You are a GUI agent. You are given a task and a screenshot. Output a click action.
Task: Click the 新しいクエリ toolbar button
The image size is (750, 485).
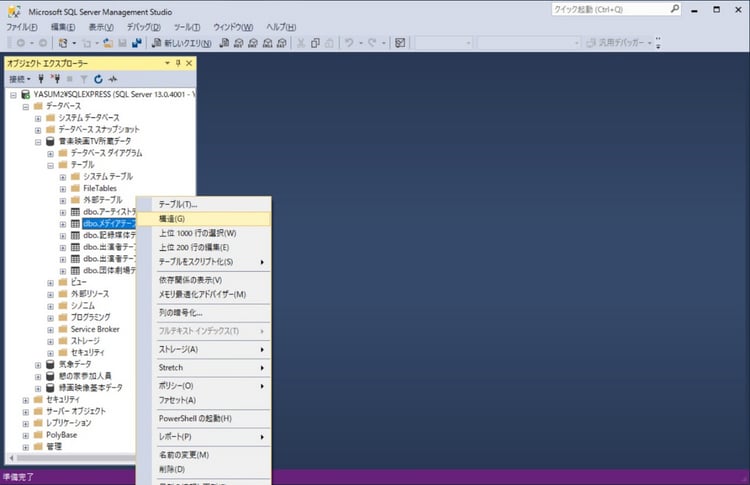tap(180, 43)
